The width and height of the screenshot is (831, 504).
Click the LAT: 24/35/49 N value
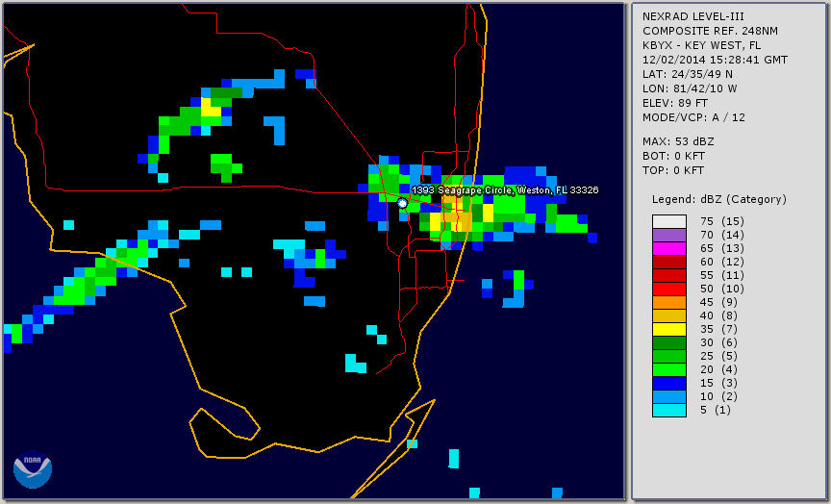click(x=688, y=74)
